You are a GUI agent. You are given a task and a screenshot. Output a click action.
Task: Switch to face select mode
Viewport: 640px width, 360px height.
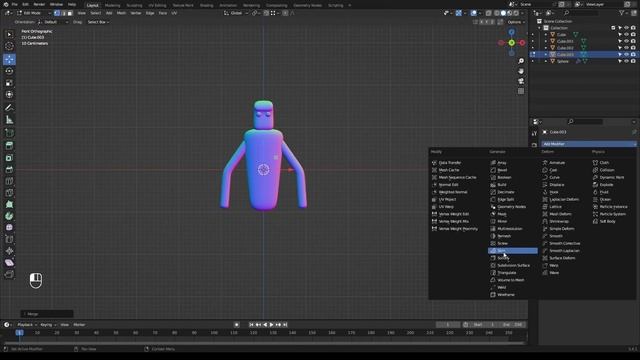[70, 13]
